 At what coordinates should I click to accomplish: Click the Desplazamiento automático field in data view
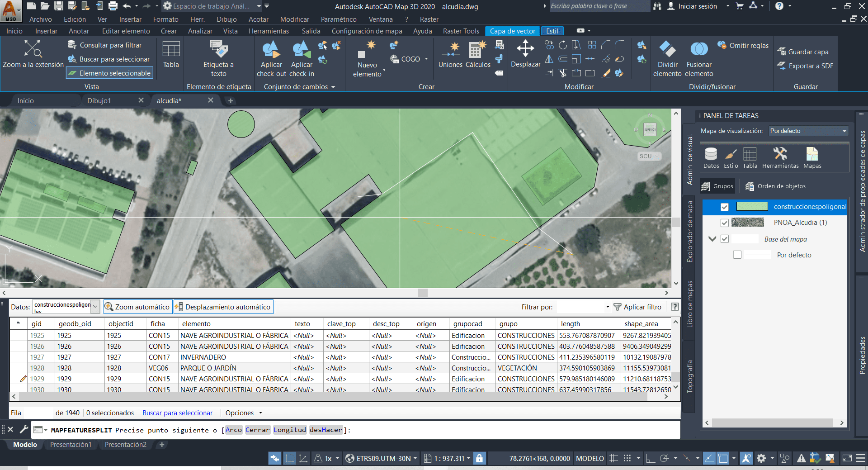223,306
